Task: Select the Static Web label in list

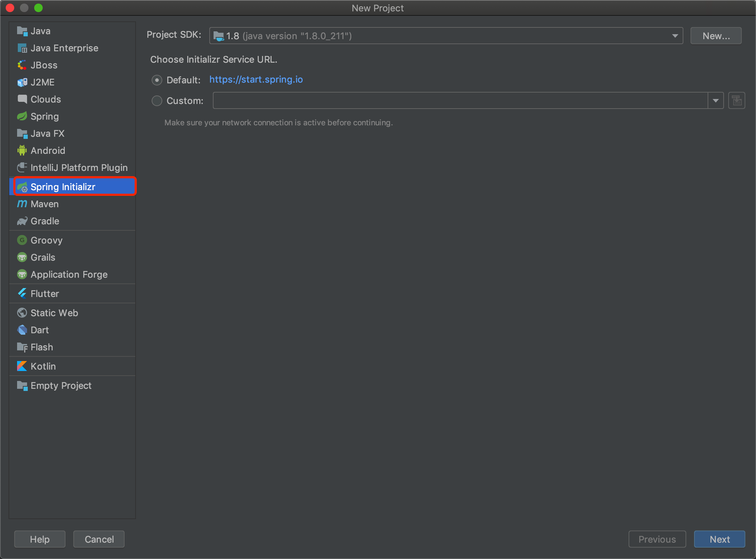Action: (x=54, y=313)
